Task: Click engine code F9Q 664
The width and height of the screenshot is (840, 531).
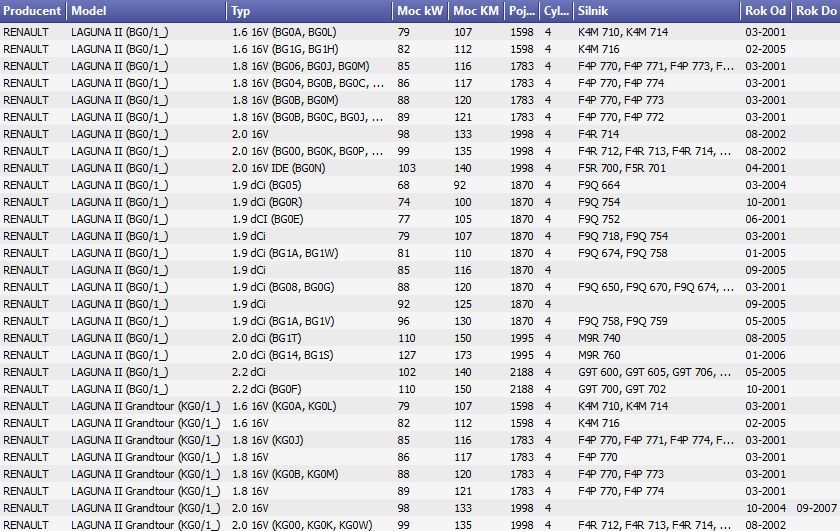Action: point(599,185)
